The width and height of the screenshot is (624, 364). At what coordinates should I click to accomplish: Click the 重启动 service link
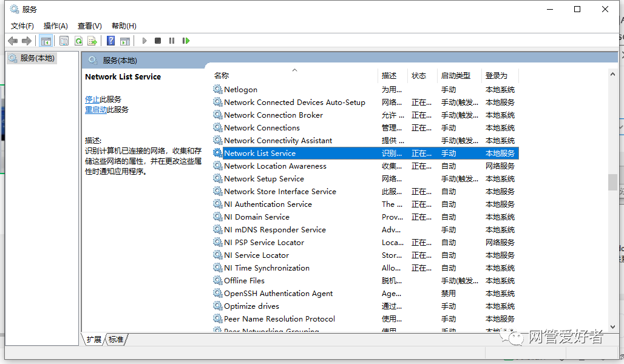(x=96, y=109)
